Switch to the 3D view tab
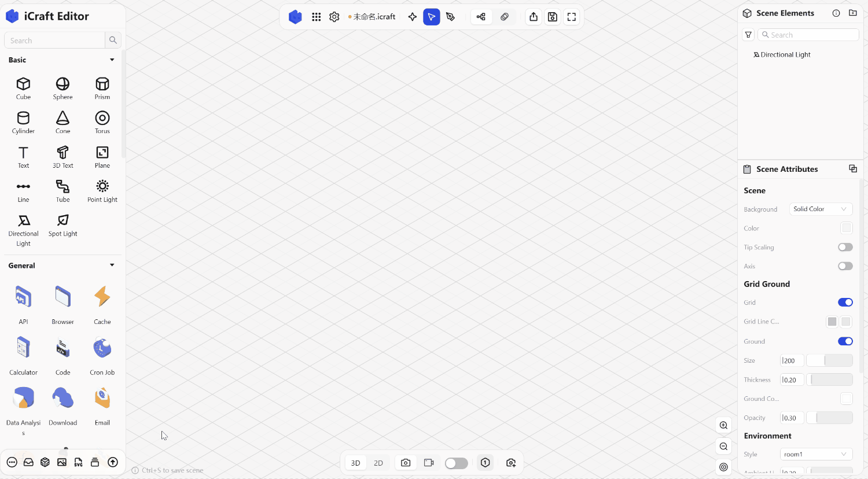The image size is (868, 479). point(355,463)
